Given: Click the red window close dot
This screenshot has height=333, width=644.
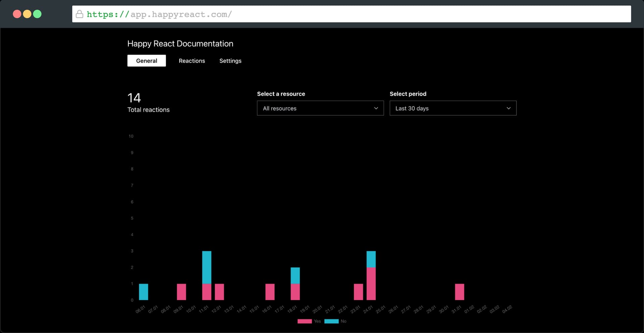Looking at the screenshot, I should 17,14.
